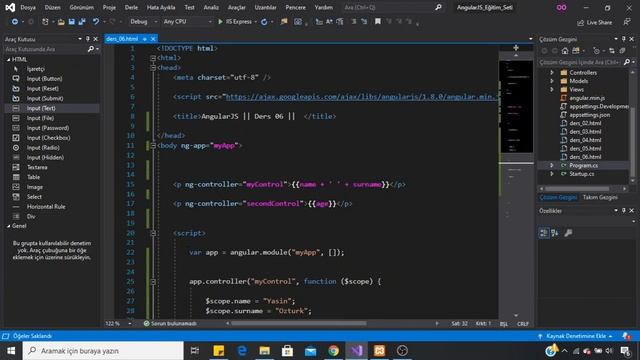The image size is (640, 360).
Task: Expand the Views folder node
Action: click(x=552, y=89)
